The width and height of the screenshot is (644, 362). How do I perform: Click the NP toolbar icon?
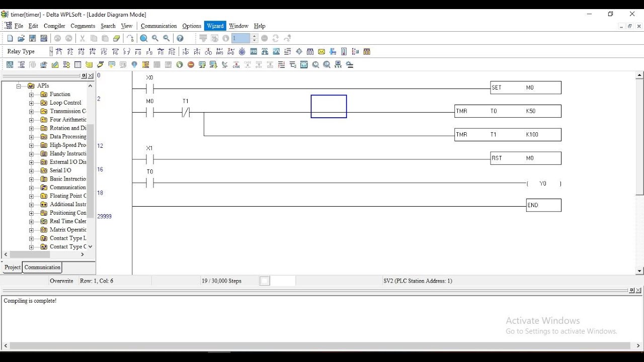(x=186, y=51)
